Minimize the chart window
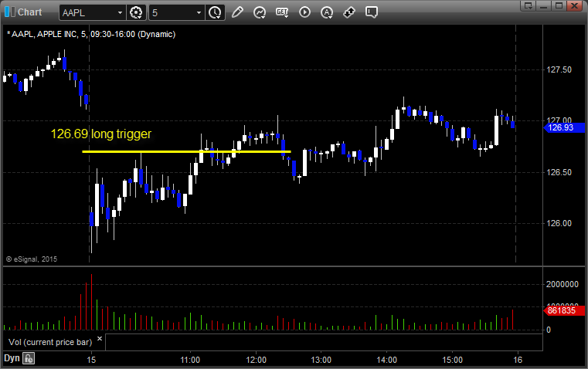588x369 pixels. pyautogui.click(x=544, y=5)
